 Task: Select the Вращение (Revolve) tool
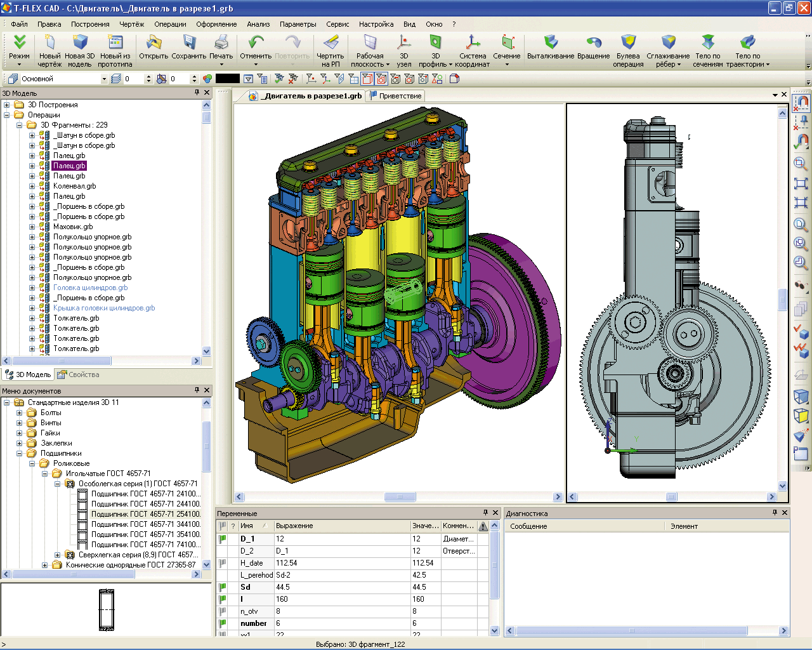point(593,43)
